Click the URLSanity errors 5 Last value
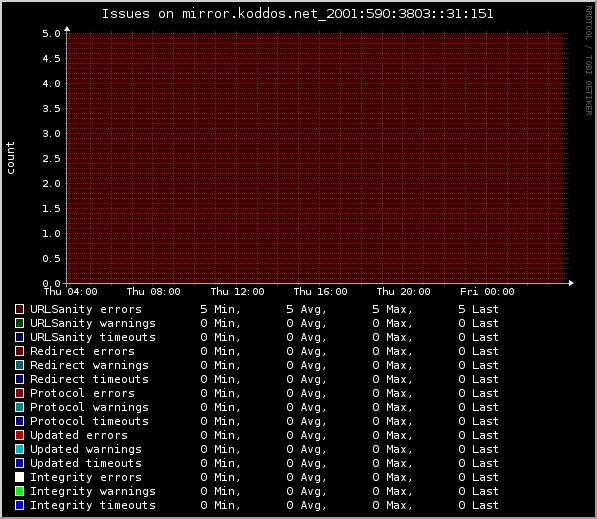Image resolution: width=597 pixels, height=519 pixels. 478,309
